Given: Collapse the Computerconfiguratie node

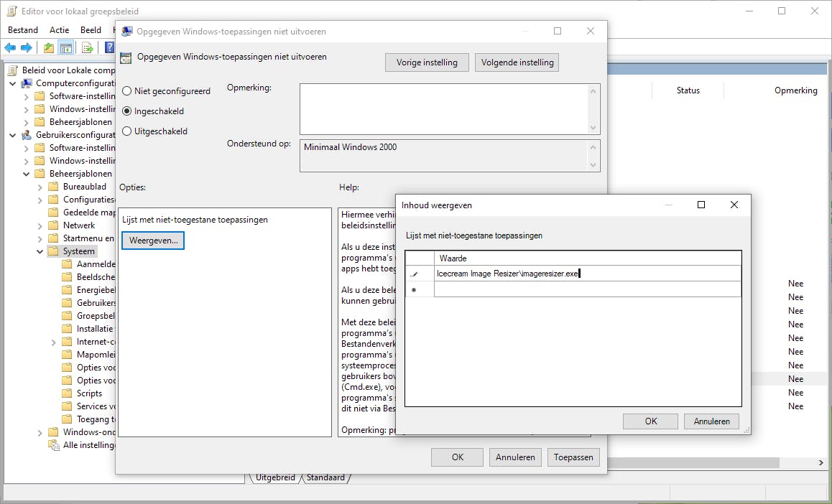Looking at the screenshot, I should coord(13,83).
